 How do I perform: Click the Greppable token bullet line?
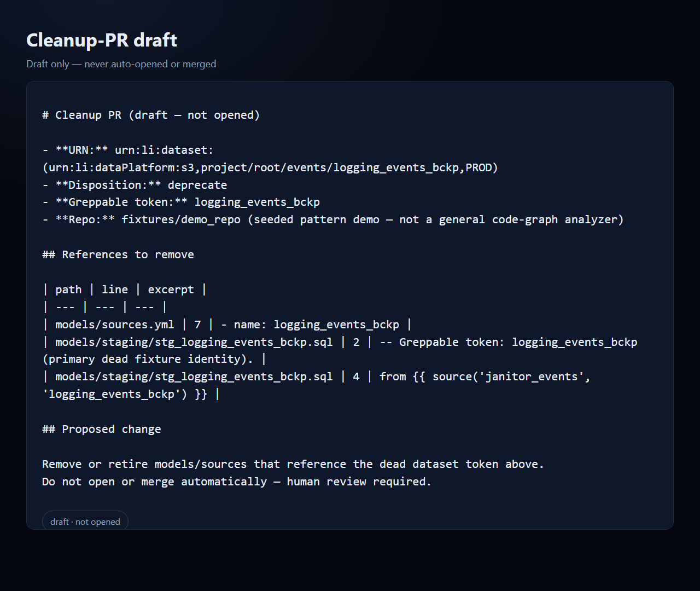pyautogui.click(x=181, y=202)
